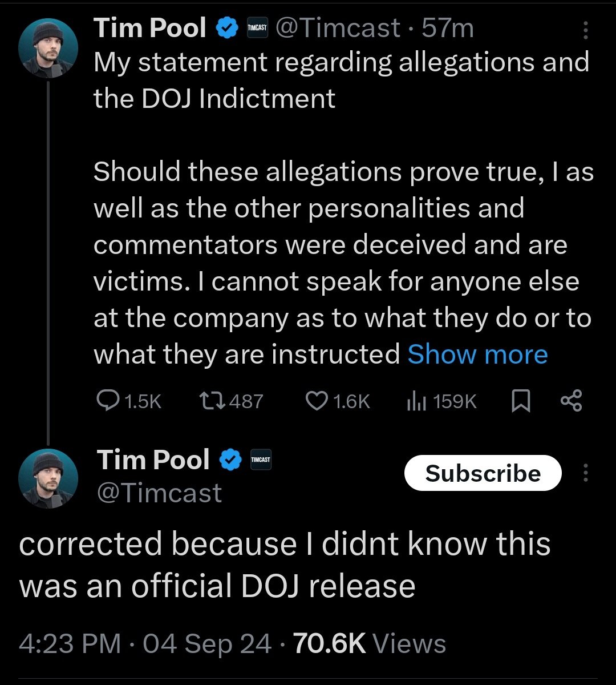Open the share icon on the first tweet

pyautogui.click(x=571, y=400)
